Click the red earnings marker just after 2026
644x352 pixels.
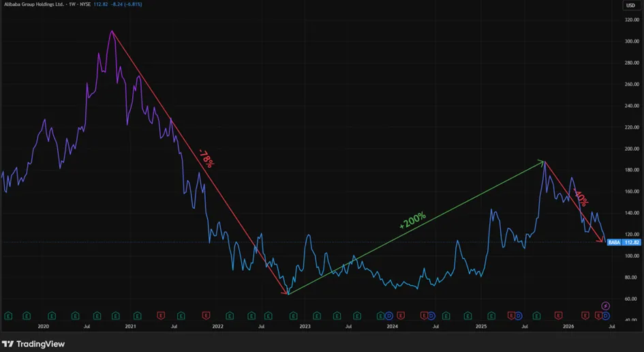pos(585,315)
